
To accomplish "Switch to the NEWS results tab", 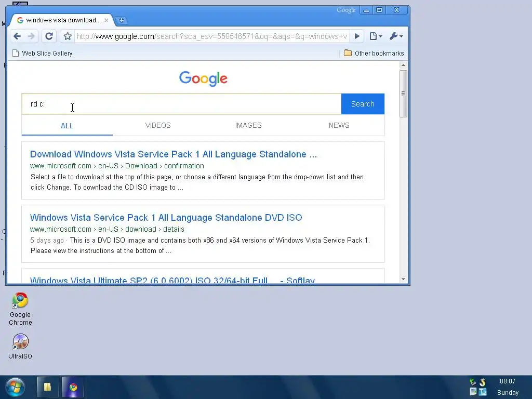I will (x=339, y=126).
